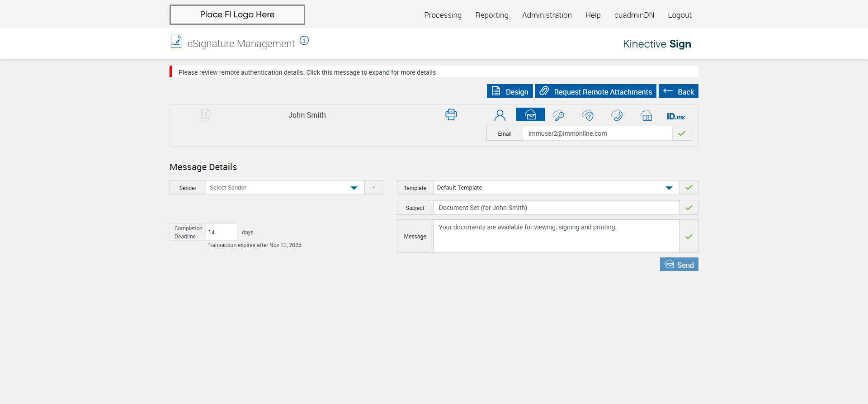
Task: Choose the ID.me verification option
Action: coord(675,116)
